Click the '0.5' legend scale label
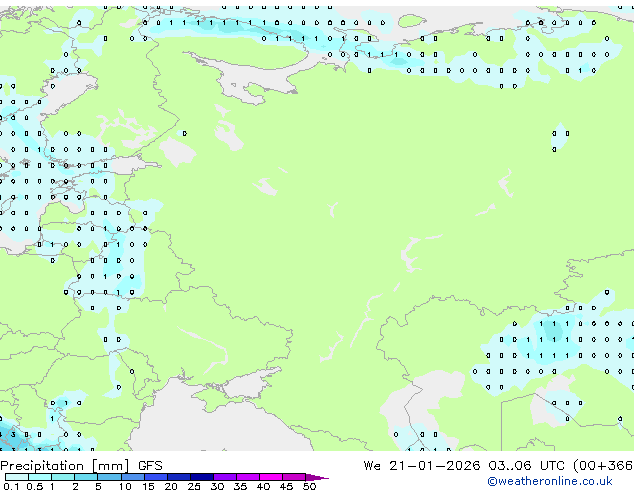 [35, 486]
